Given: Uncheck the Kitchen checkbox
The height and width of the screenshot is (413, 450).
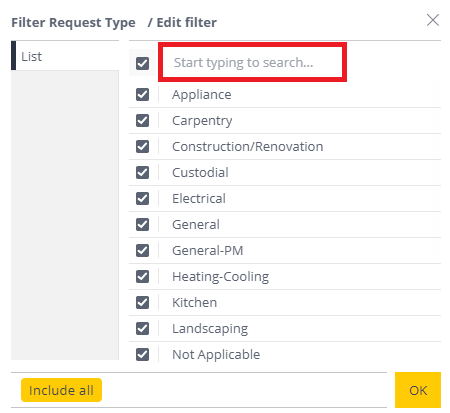Looking at the screenshot, I should (142, 302).
